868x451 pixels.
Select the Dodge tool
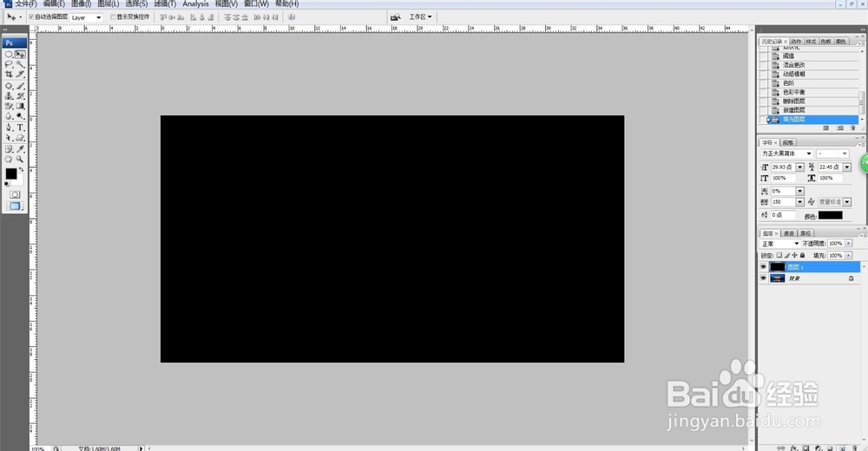coord(21,115)
